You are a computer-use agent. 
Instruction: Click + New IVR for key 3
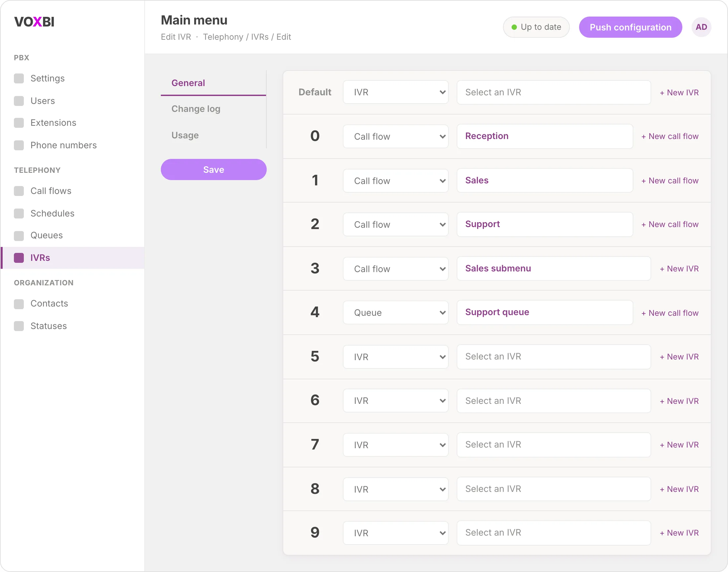[679, 269]
